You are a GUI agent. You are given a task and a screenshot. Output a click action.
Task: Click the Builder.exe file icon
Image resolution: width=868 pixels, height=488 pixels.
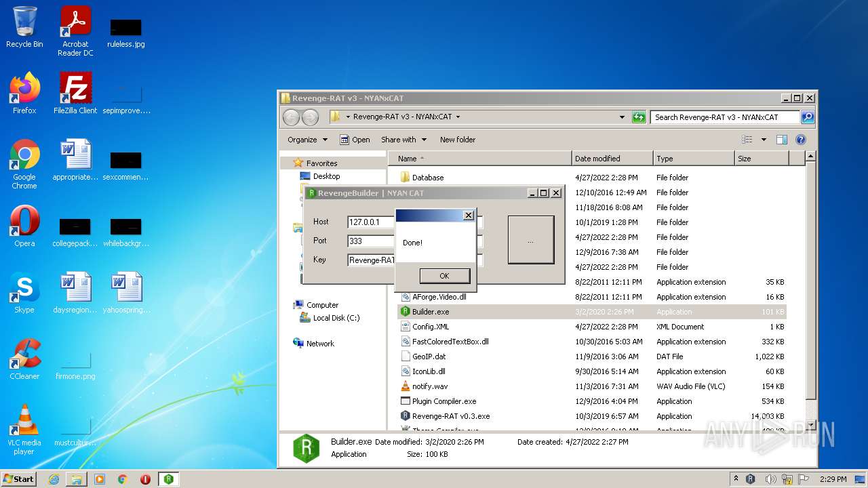[x=405, y=312]
